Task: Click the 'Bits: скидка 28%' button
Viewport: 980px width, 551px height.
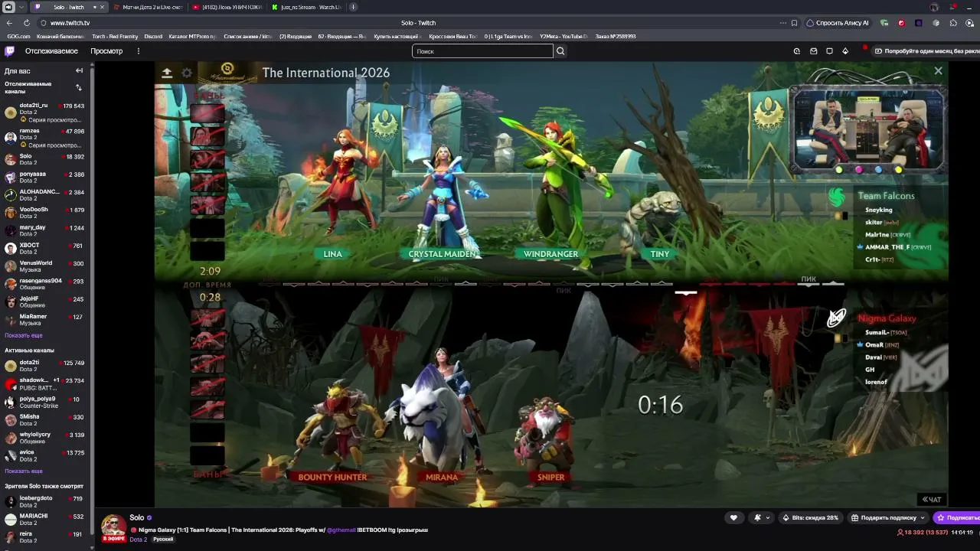Action: coord(811,518)
